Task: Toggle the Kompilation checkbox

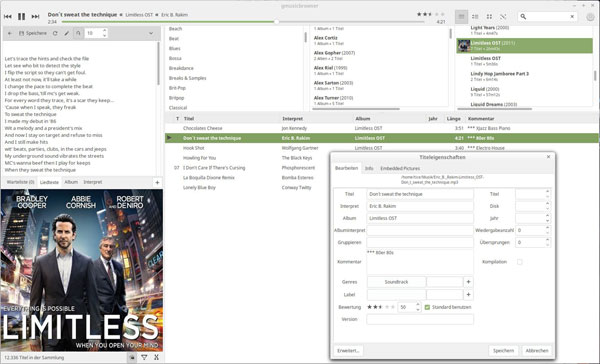Action: tap(519, 262)
